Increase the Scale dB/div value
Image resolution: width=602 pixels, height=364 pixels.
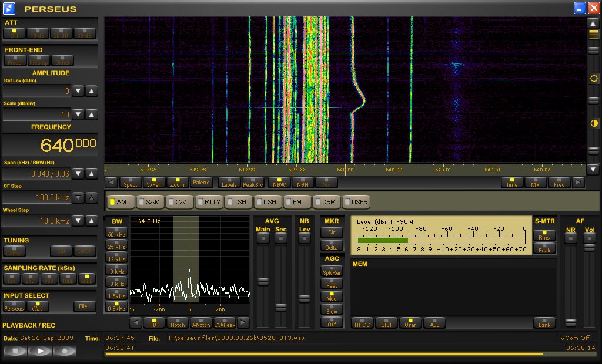coord(91,114)
